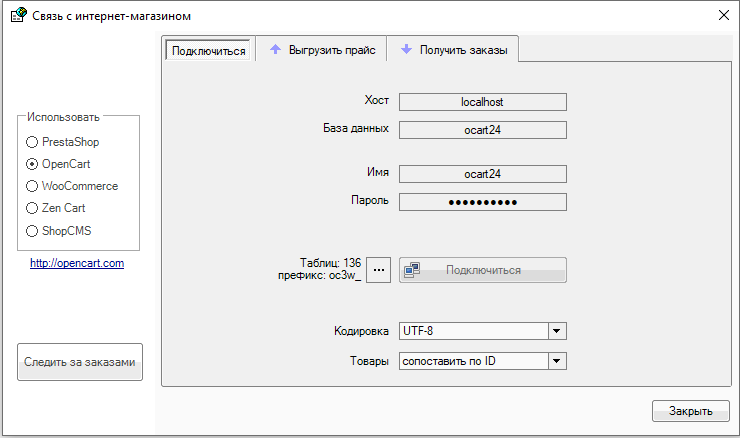Open the Получить заказы tab
Viewport: 740px width, 438px height.
453,49
